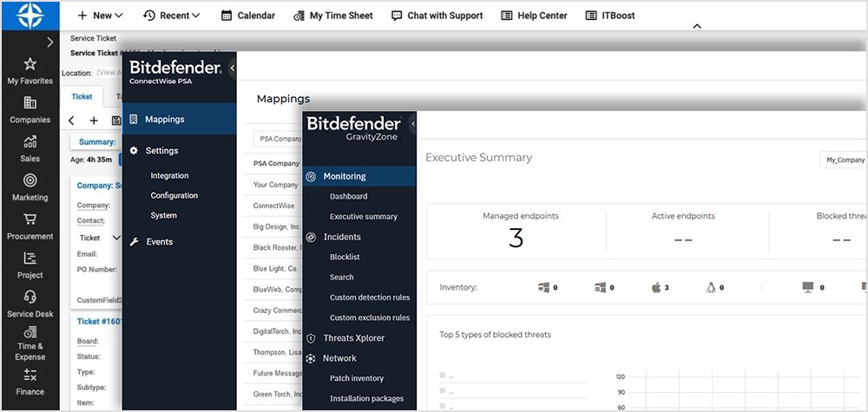Open the Companies sidebar icon
868x412 pixels.
[30, 103]
